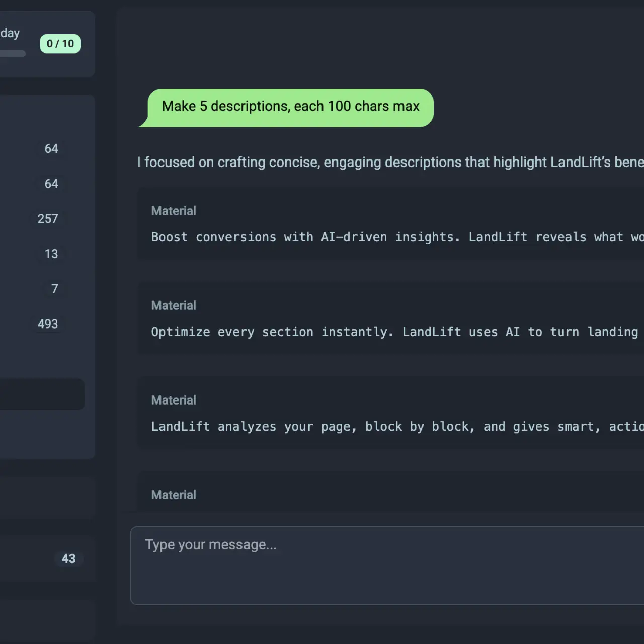Select the 'Optimize every section' description text
Viewport: 644px width, 644px height.
point(352,332)
